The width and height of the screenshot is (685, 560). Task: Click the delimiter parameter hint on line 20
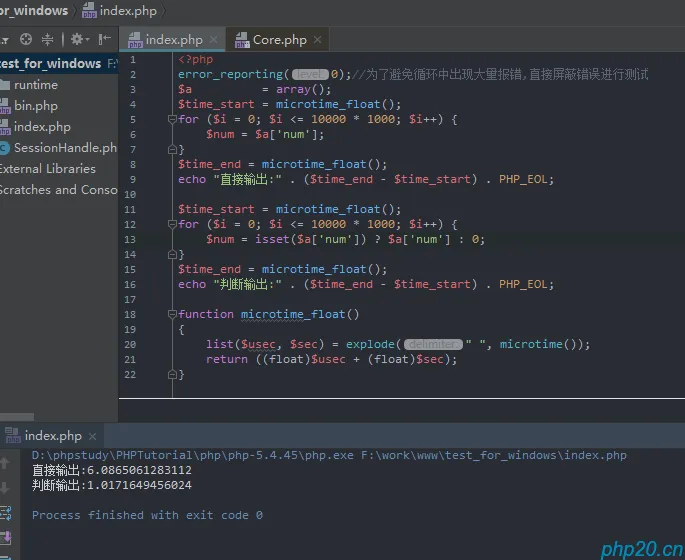(433, 344)
